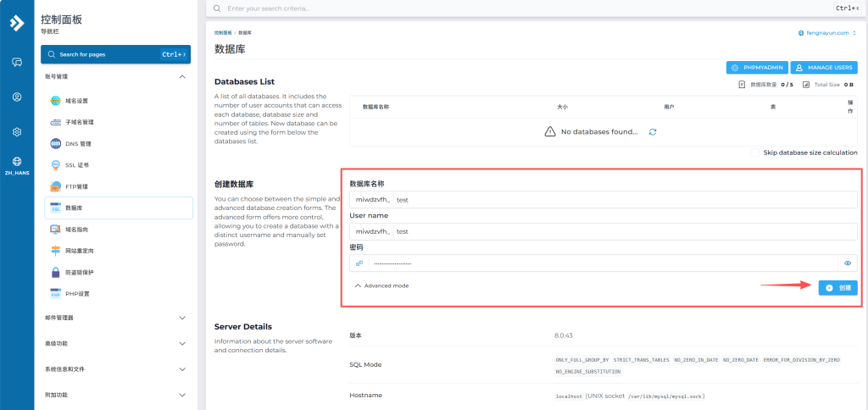
Task: Click the SSL 证书 sidebar item
Action: (76, 164)
